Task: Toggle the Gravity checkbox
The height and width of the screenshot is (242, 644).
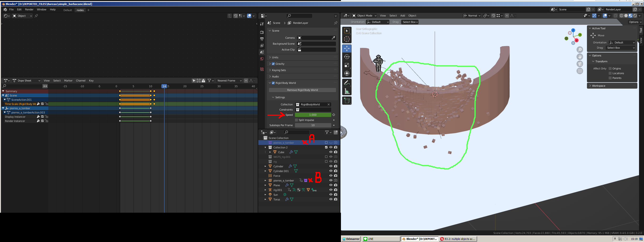Action: [x=273, y=64]
